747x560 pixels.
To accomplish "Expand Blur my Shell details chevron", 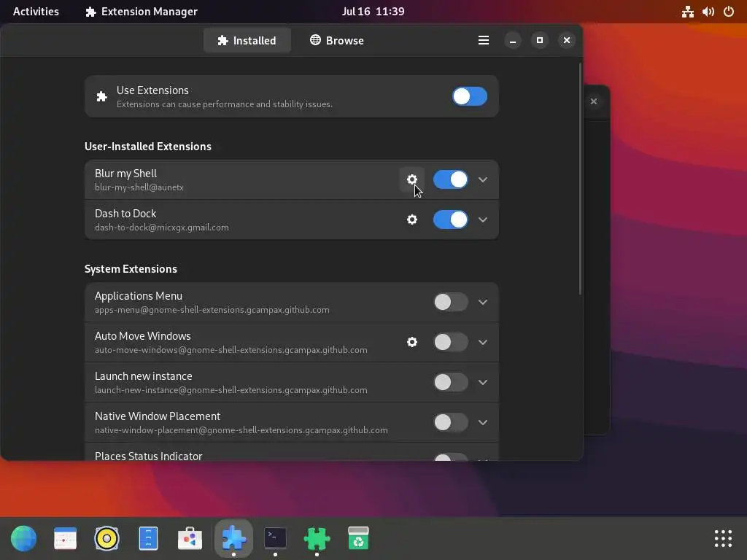I will [x=483, y=179].
